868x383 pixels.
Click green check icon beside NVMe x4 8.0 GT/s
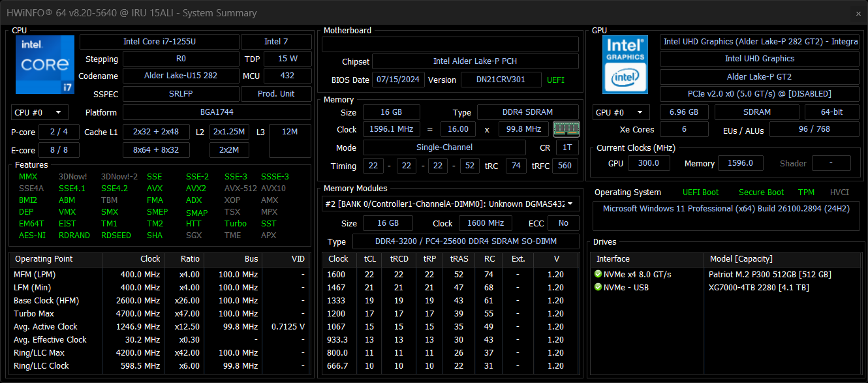[598, 274]
